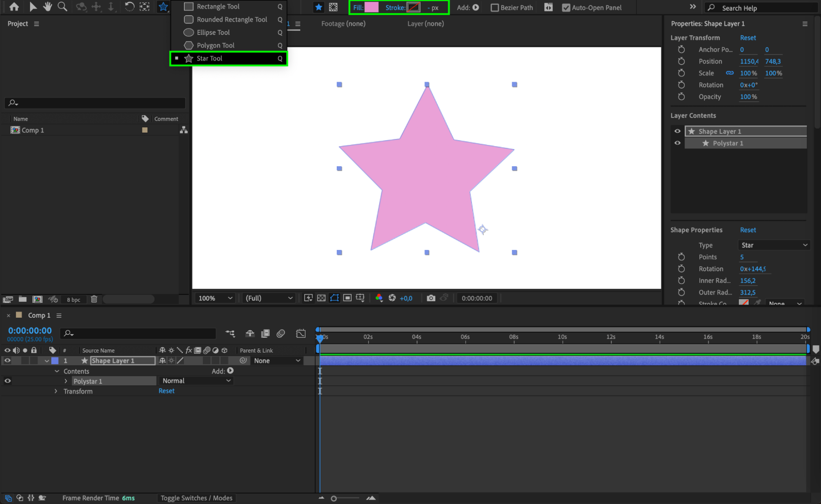Uncheck the Auto-Open Panel checkbox
This screenshot has height=504, width=821.
point(566,7)
